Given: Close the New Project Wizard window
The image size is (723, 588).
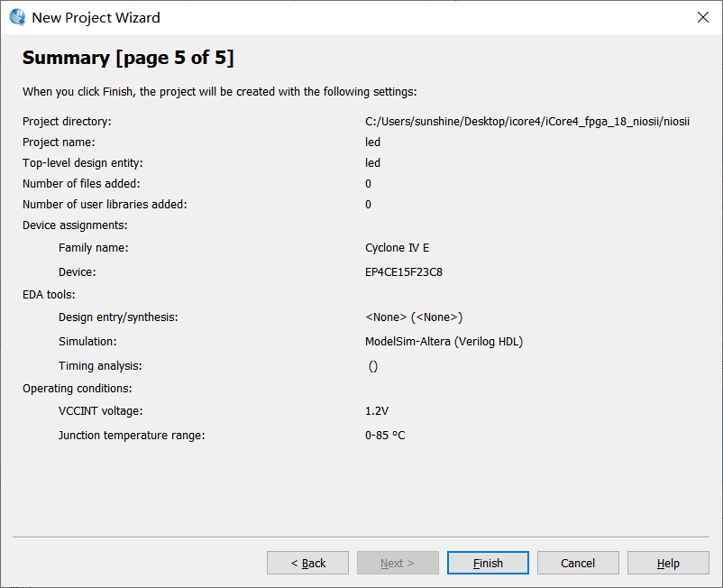Looking at the screenshot, I should coord(701,17).
